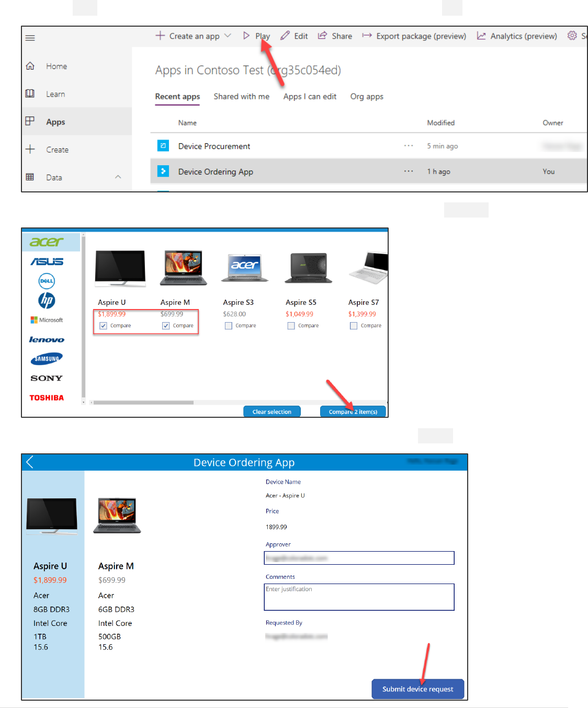588x708 pixels.
Task: Click the Device Ordering App icon
Action: coord(163,171)
